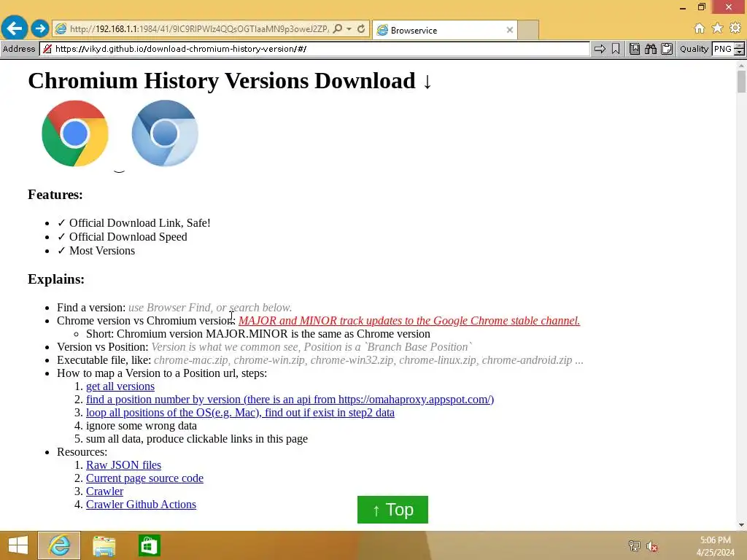Click the muted volume tray icon
This screenshot has height=560, width=747.
point(652,545)
